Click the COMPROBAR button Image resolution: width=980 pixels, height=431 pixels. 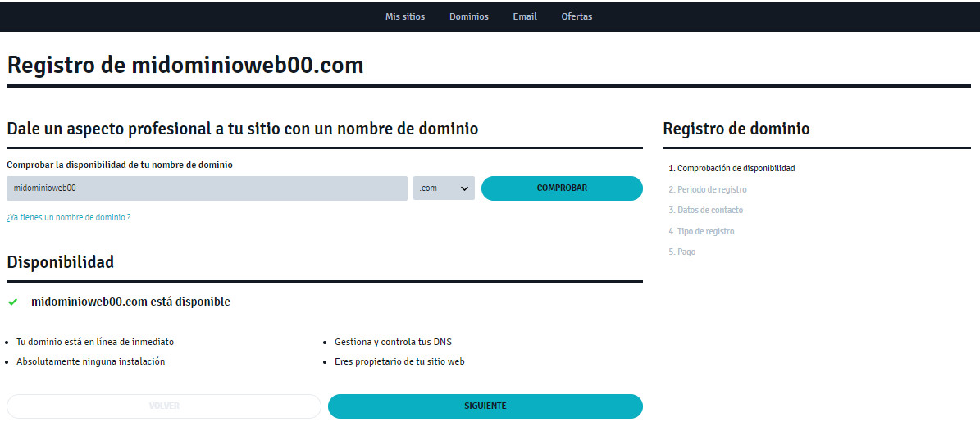562,188
